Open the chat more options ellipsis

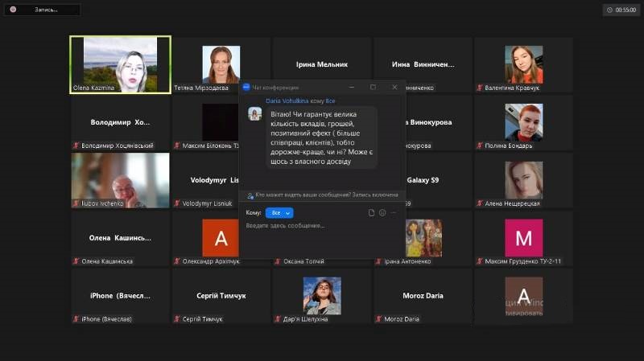[394, 213]
